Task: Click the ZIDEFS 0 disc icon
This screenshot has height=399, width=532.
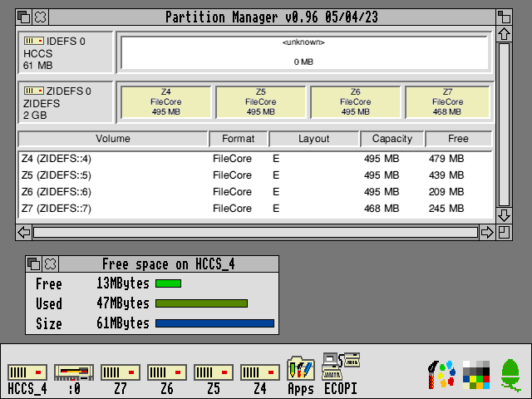Action: [33, 91]
